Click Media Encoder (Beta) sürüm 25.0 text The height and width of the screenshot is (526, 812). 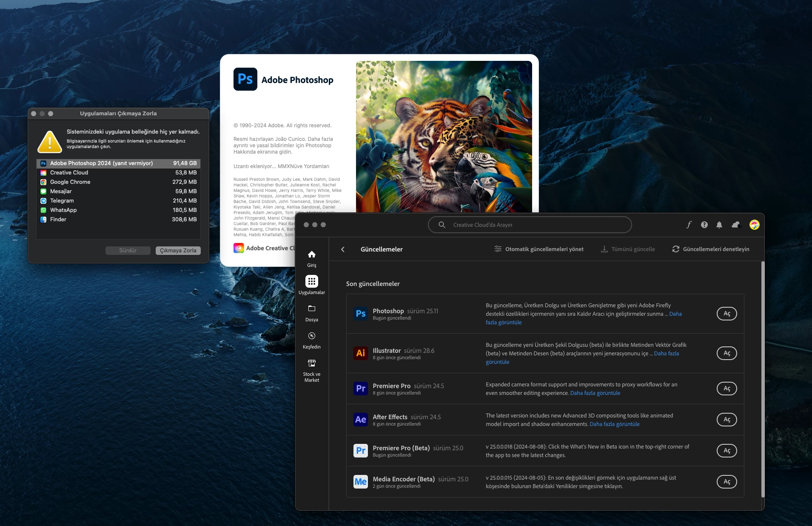[x=420, y=479]
